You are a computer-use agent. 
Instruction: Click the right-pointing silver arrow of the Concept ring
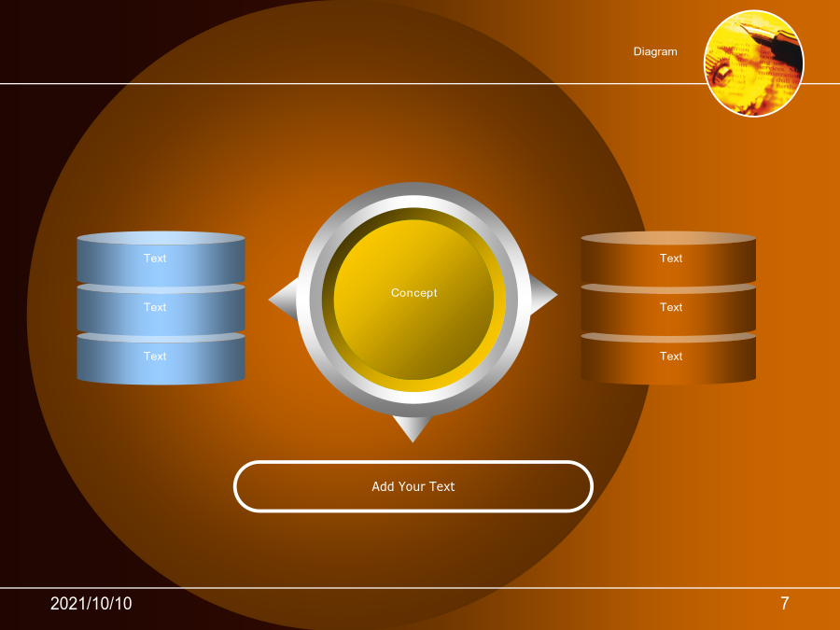(x=542, y=294)
